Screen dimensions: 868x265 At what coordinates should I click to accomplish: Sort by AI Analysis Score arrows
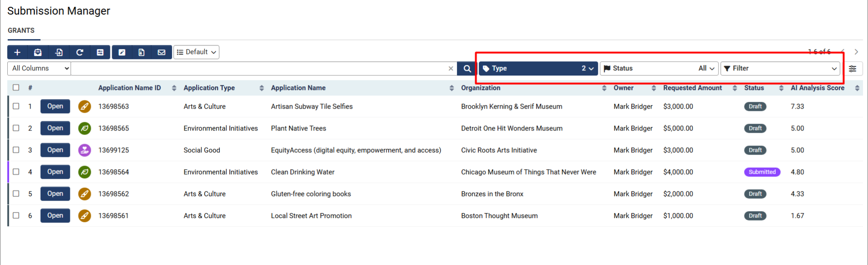coord(857,88)
